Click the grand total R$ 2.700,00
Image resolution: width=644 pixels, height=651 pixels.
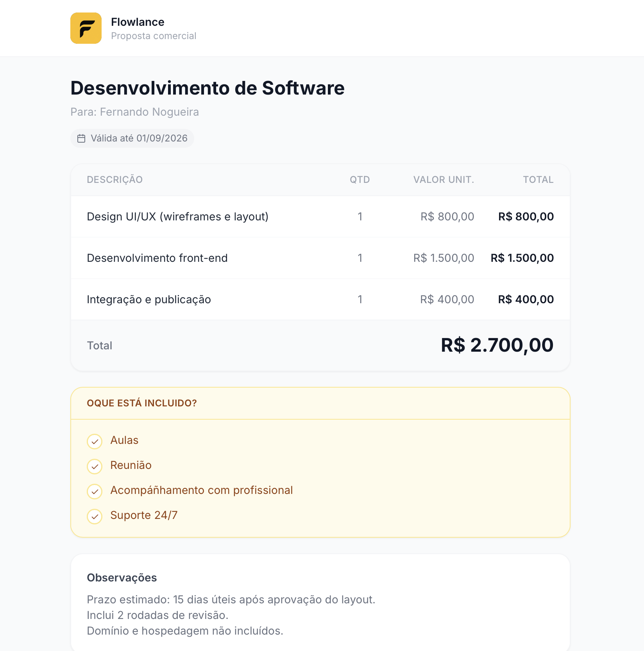click(497, 345)
